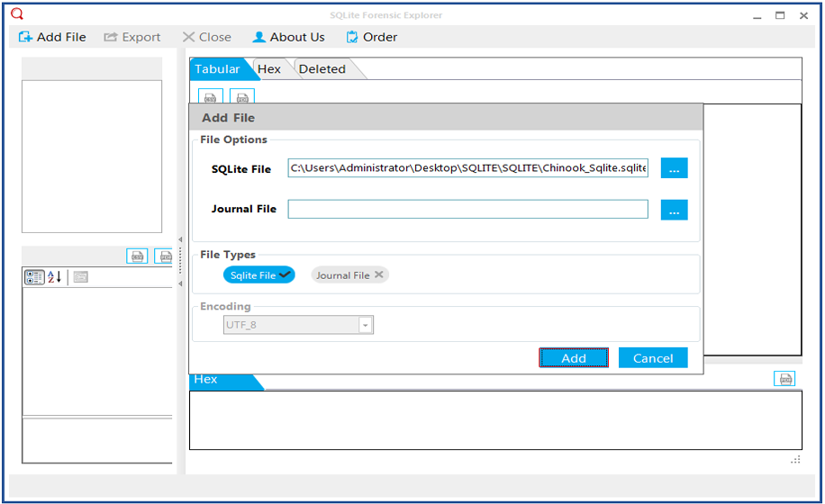Click the empty Journal File field
The image size is (825, 504).
pos(467,209)
